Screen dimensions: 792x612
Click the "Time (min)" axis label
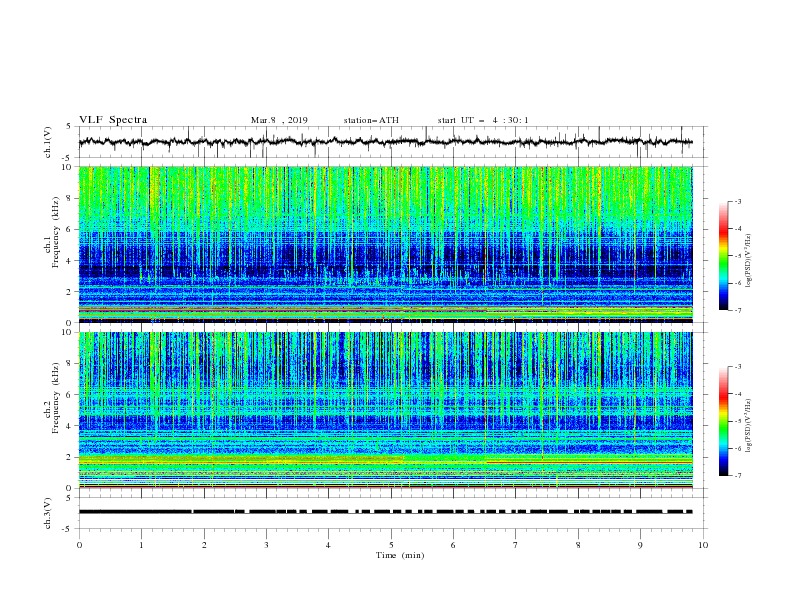[x=400, y=555]
